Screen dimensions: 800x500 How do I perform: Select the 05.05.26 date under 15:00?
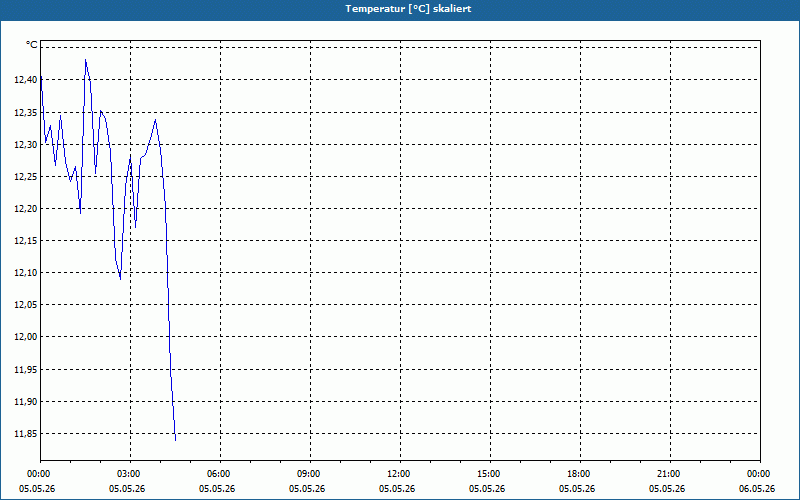coord(487,489)
